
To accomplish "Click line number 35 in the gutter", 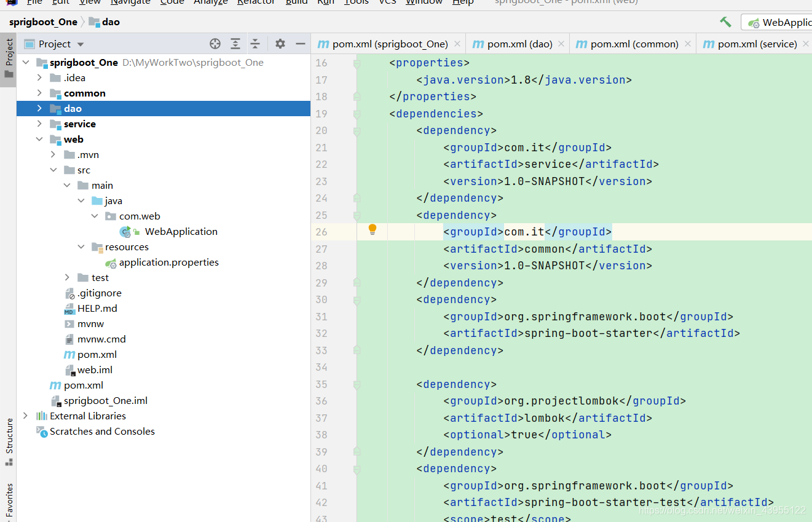I will tap(321, 384).
